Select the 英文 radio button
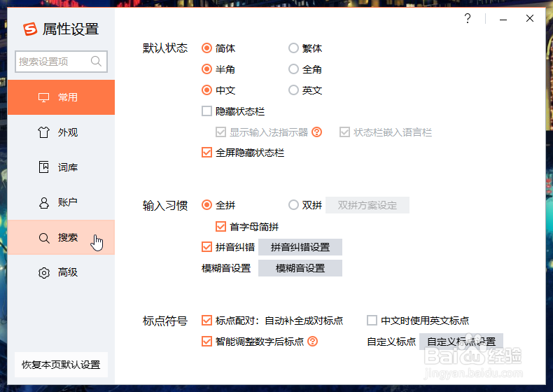The width and height of the screenshot is (553, 392). (x=293, y=90)
